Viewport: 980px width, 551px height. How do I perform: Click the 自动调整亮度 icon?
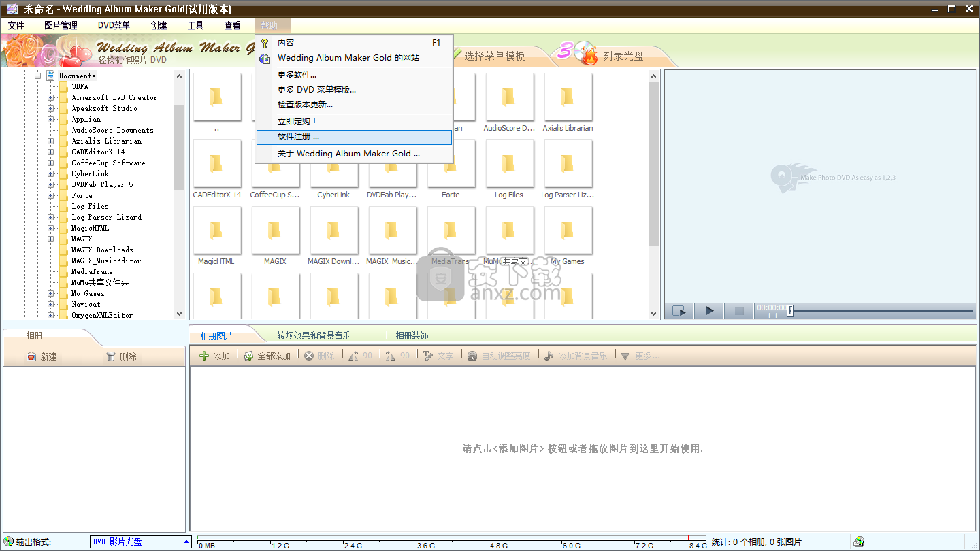pos(472,356)
